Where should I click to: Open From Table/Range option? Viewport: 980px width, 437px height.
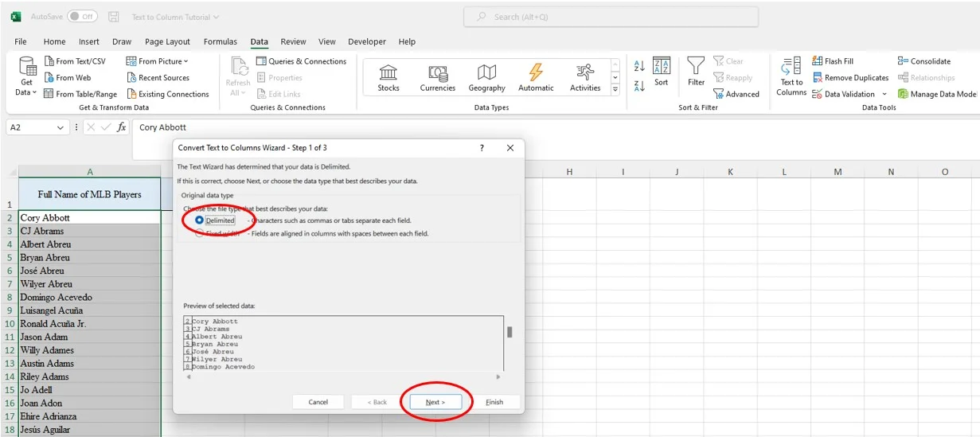(80, 94)
